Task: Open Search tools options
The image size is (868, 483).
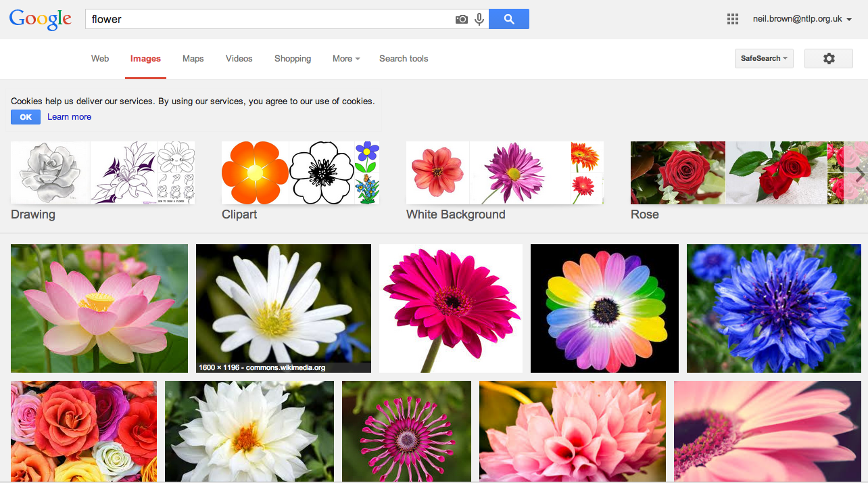Action: (x=404, y=59)
